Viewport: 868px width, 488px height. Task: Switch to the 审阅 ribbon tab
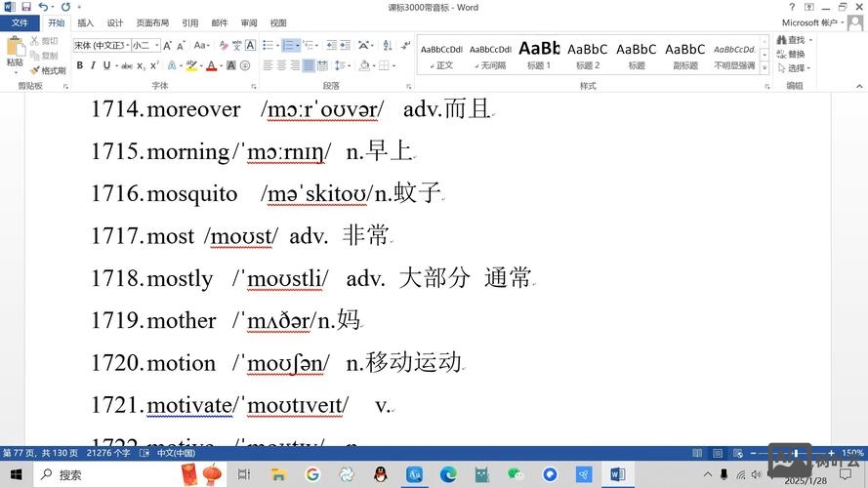tap(249, 22)
